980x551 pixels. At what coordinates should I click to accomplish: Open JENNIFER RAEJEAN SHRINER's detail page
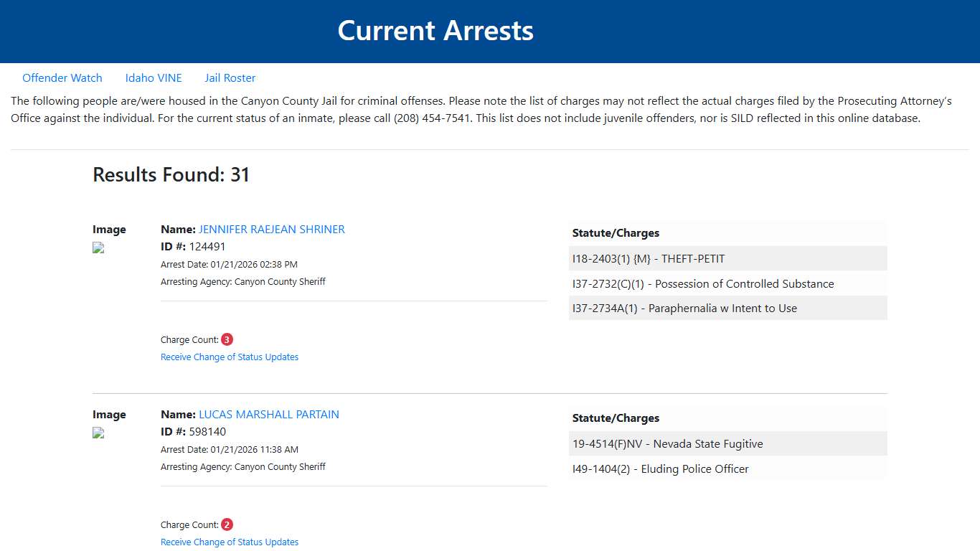[x=271, y=229]
